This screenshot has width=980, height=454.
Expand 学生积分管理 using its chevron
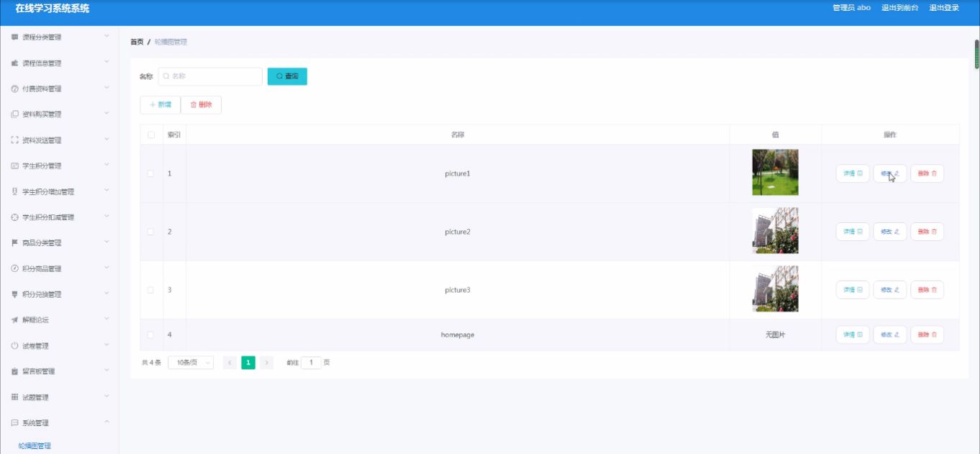pos(106,165)
